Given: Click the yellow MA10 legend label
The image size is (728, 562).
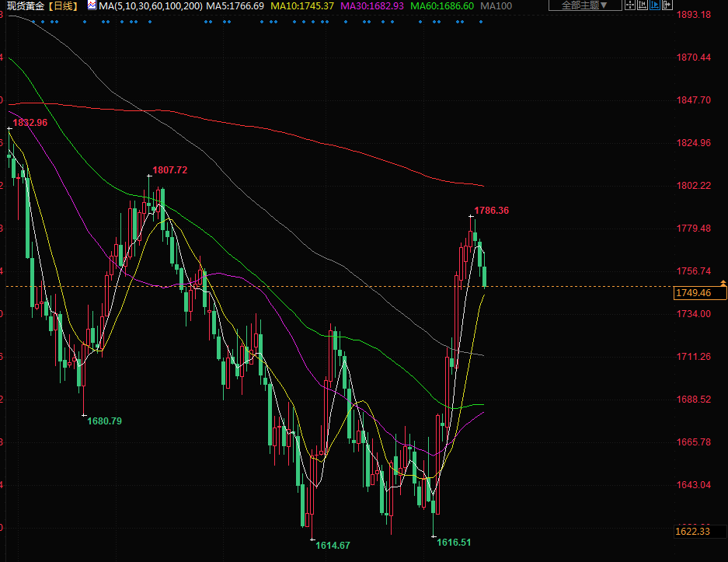Looking at the screenshot, I should [302, 6].
